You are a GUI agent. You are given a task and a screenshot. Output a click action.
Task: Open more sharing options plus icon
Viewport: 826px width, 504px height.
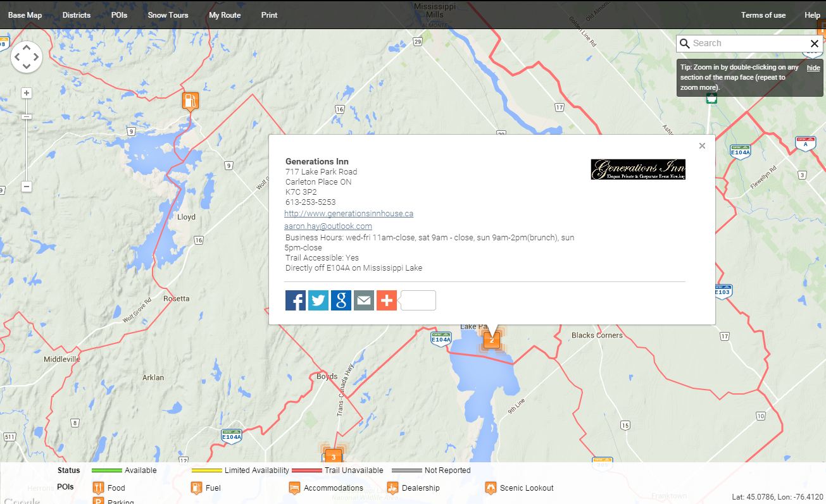(387, 300)
